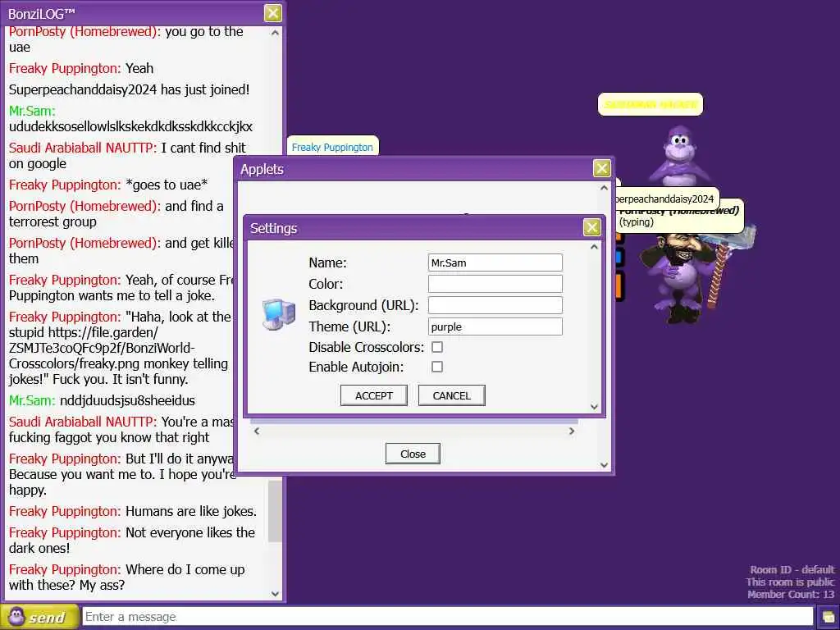840x630 pixels.
Task: Click BonziLOG scroll down arrow
Action: tap(275, 594)
